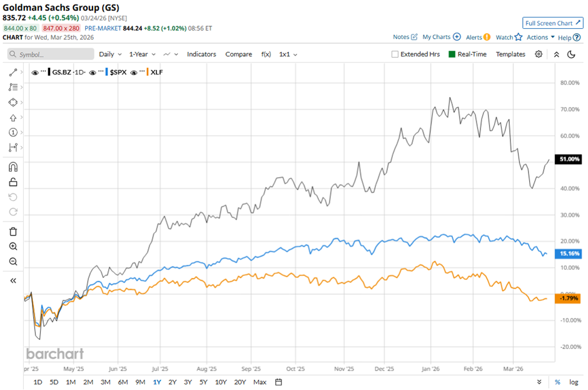Click the Notes edit icon
This screenshot has width=588, height=390.
coord(414,37)
